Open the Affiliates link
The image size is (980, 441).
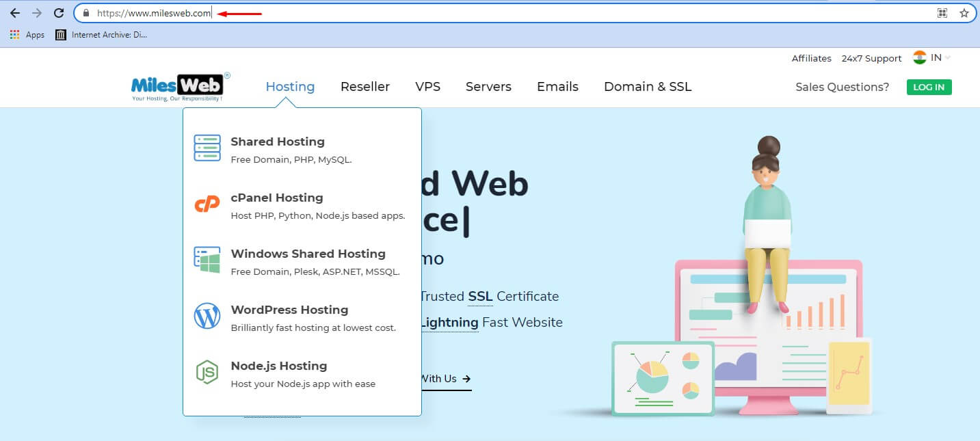[x=812, y=58]
